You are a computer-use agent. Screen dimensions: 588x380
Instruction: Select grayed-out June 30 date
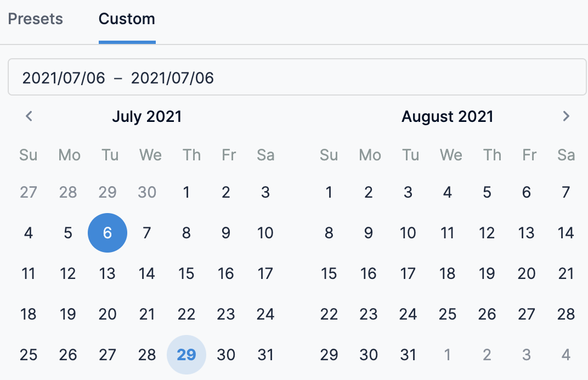147,192
